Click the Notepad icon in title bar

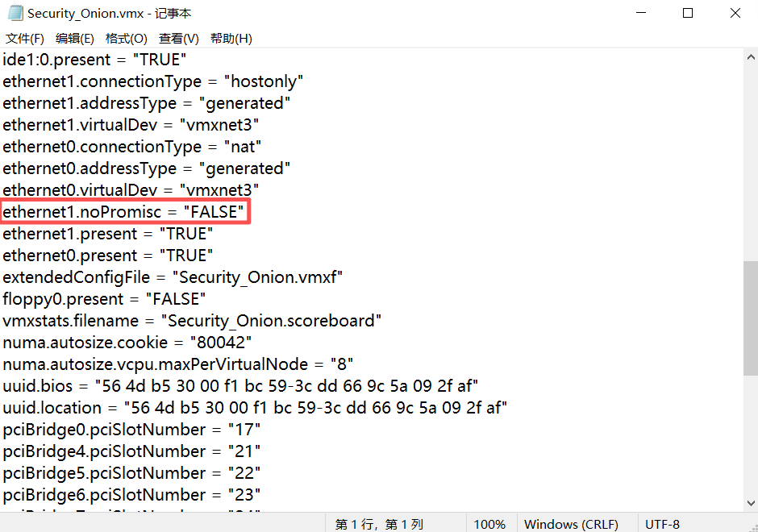coord(15,13)
